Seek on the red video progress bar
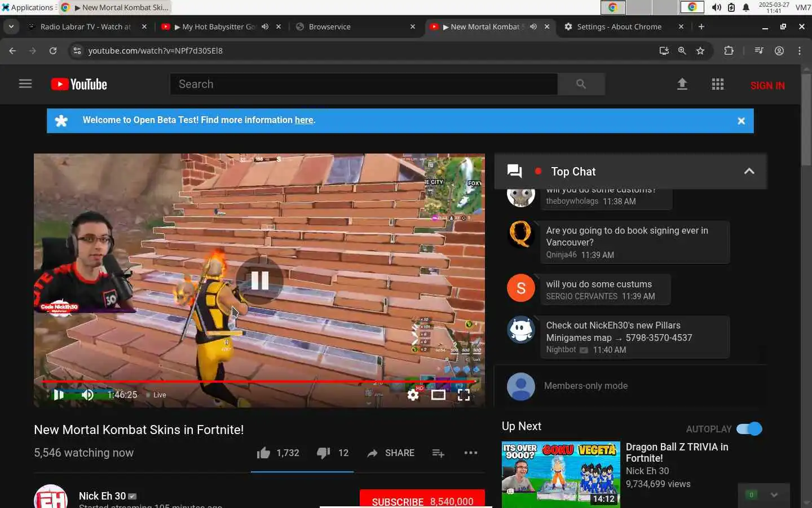The image size is (812, 508). coord(259,382)
